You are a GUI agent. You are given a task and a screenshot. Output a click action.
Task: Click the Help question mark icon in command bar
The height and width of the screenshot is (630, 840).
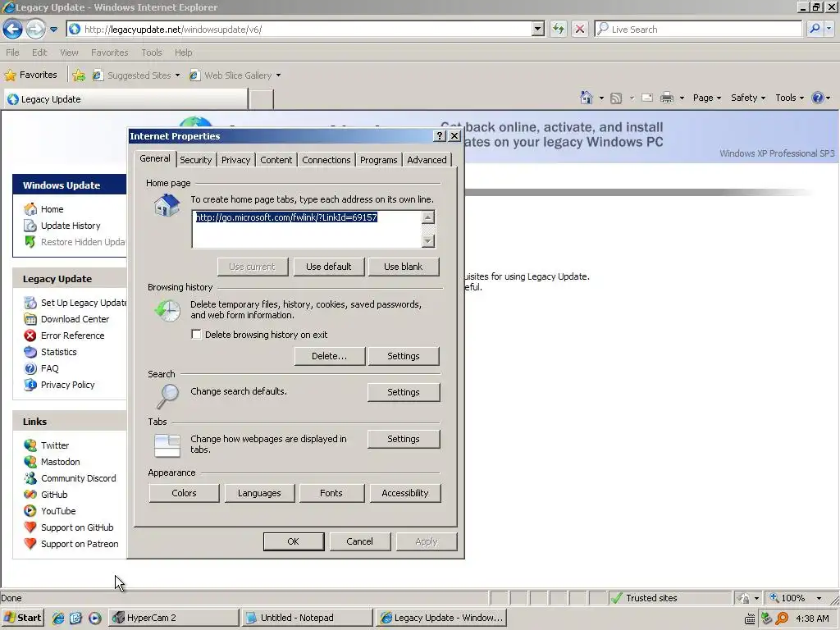(x=817, y=98)
